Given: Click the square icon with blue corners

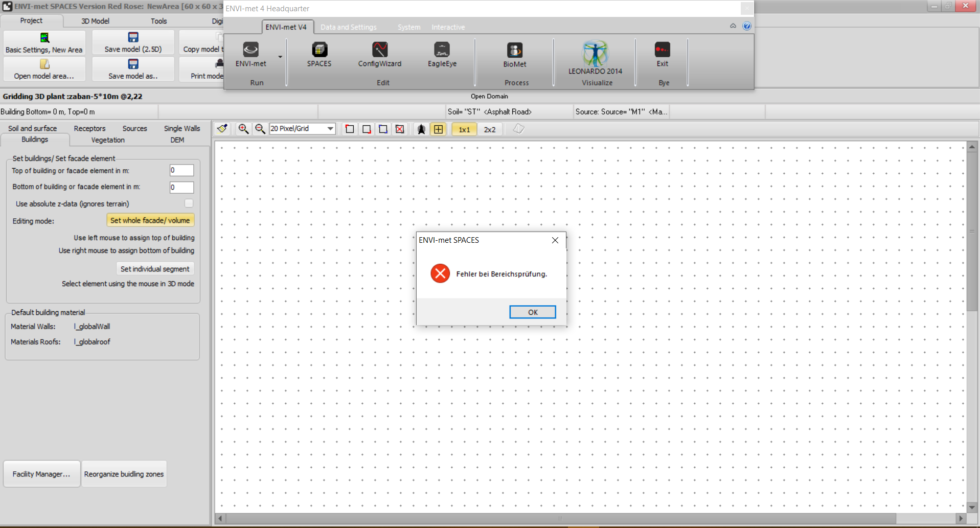Looking at the screenshot, I should pos(383,129).
